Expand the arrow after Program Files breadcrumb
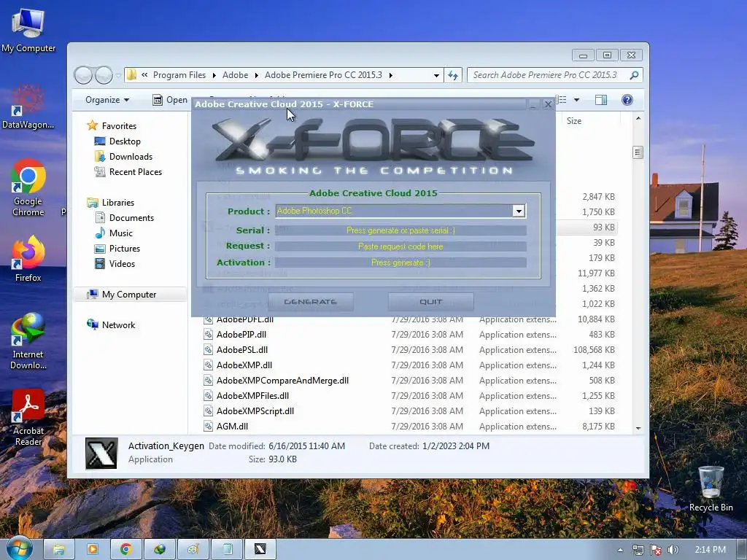 coord(214,75)
